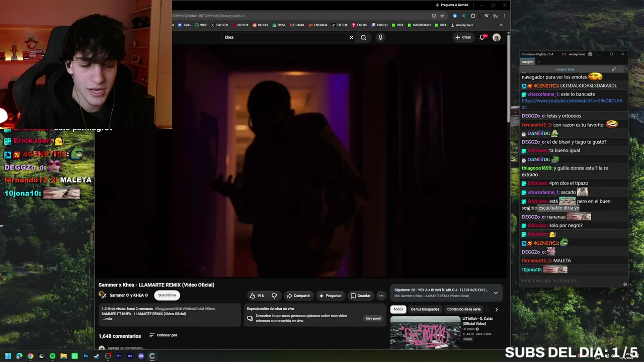This screenshot has width=644, height=362.
Task: Click the Suscribirse button
Action: [167, 295]
